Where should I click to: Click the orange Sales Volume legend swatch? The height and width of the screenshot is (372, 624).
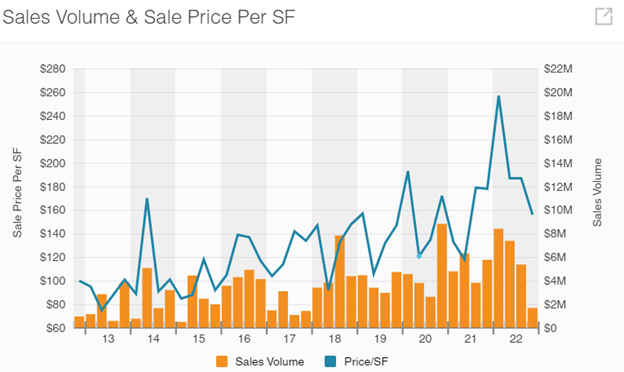click(x=222, y=362)
